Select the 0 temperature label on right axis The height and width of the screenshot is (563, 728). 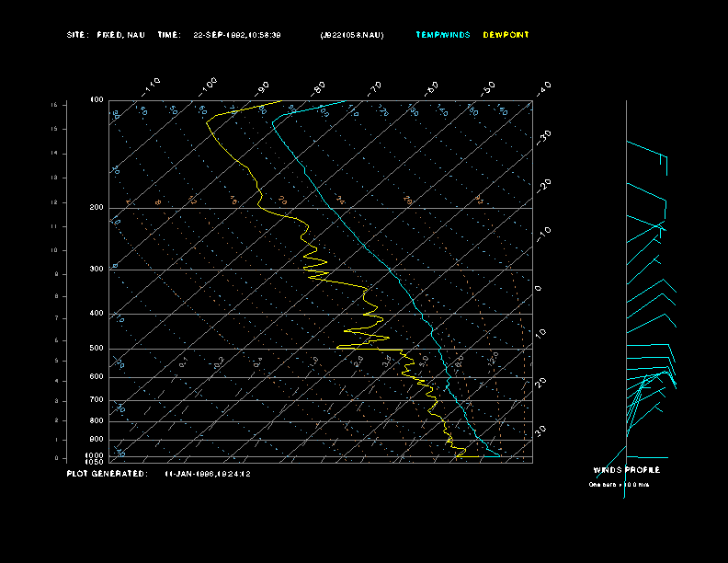[539, 289]
